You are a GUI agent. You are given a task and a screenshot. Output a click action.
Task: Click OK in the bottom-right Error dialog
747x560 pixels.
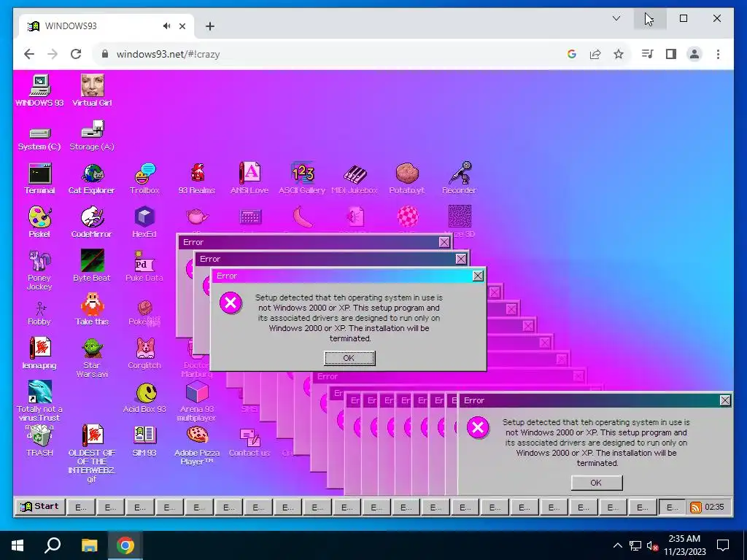pos(597,483)
